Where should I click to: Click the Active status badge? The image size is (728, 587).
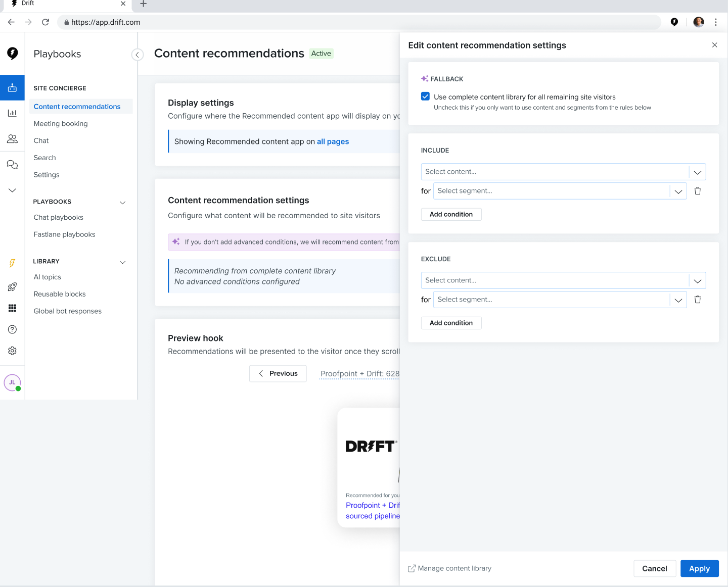pos(321,54)
